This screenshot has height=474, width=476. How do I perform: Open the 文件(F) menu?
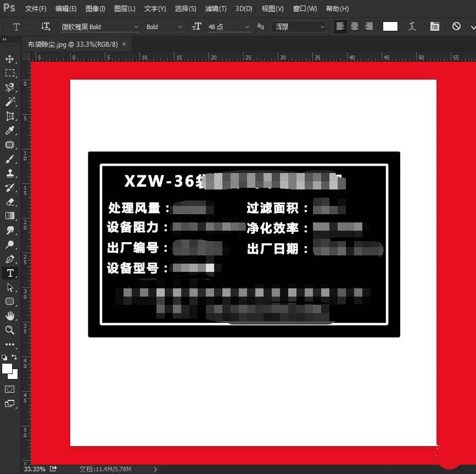point(36,8)
